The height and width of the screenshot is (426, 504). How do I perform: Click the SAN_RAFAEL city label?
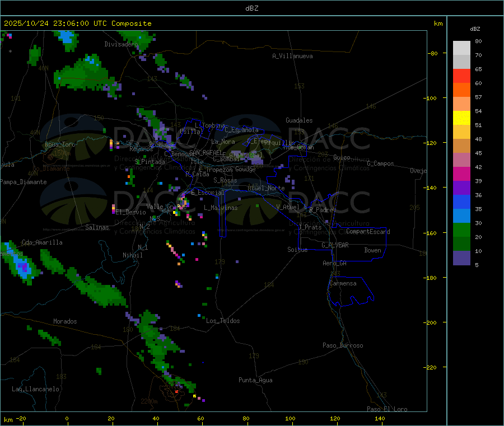pos(206,152)
